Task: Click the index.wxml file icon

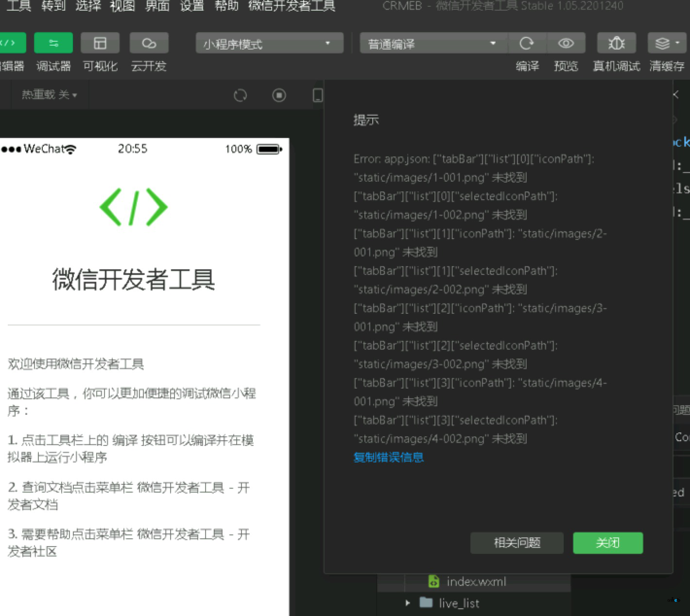Action: pyautogui.click(x=433, y=581)
